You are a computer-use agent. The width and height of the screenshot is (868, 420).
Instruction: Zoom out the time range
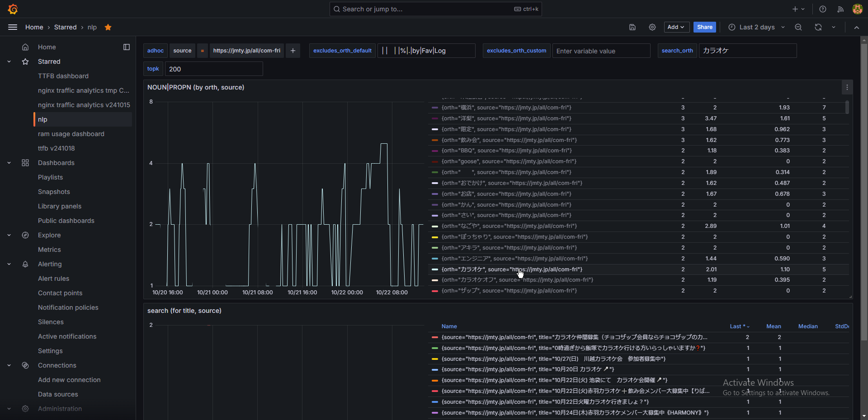pos(798,27)
